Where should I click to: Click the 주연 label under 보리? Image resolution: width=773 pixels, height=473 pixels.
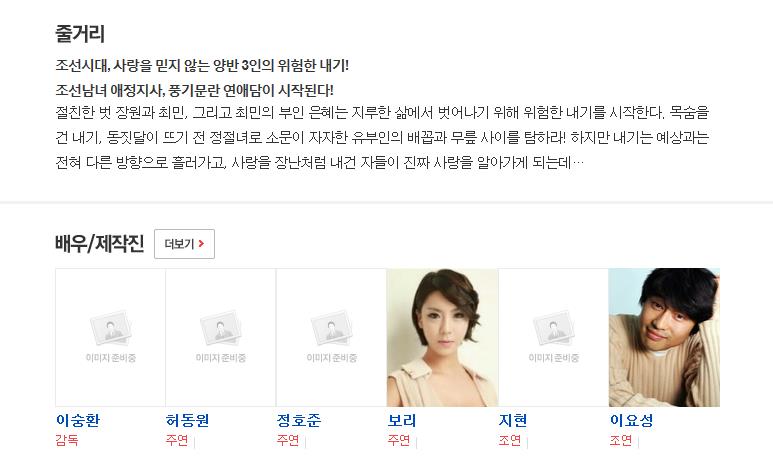click(399, 439)
